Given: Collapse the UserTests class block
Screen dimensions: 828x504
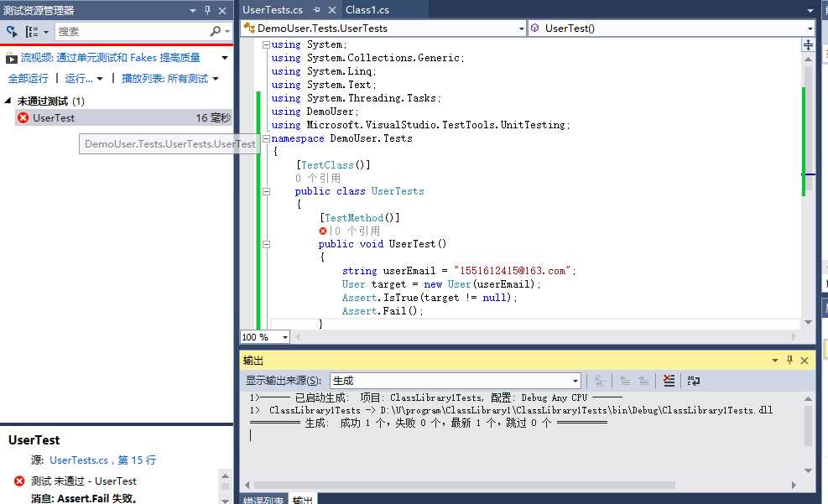Looking at the screenshot, I should [x=266, y=191].
